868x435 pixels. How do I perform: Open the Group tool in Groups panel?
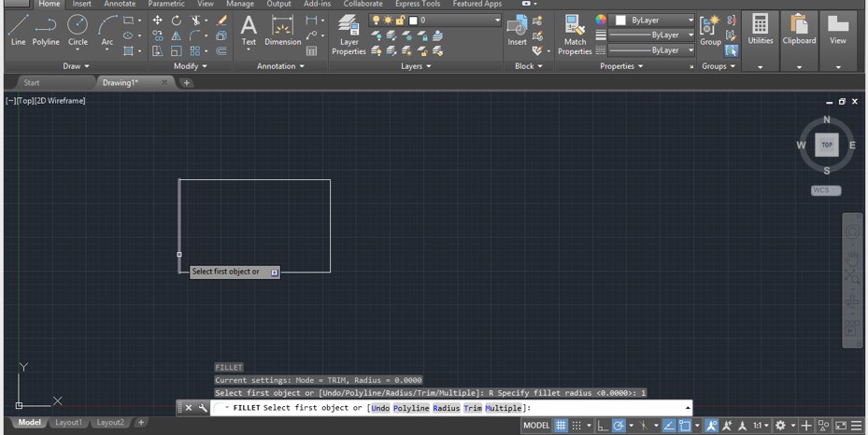point(710,29)
